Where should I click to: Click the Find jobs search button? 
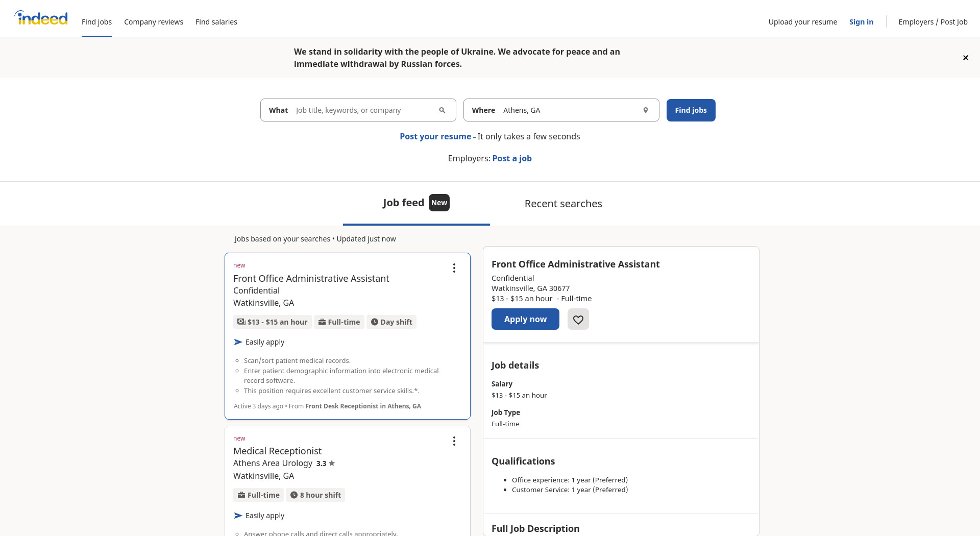click(691, 110)
